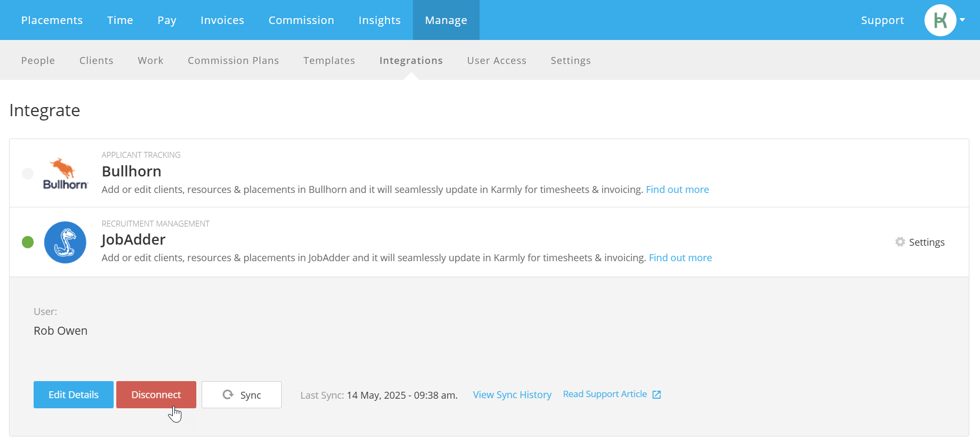Click the 'RECRUITMENT MANAGEMENT' label

coord(155,223)
